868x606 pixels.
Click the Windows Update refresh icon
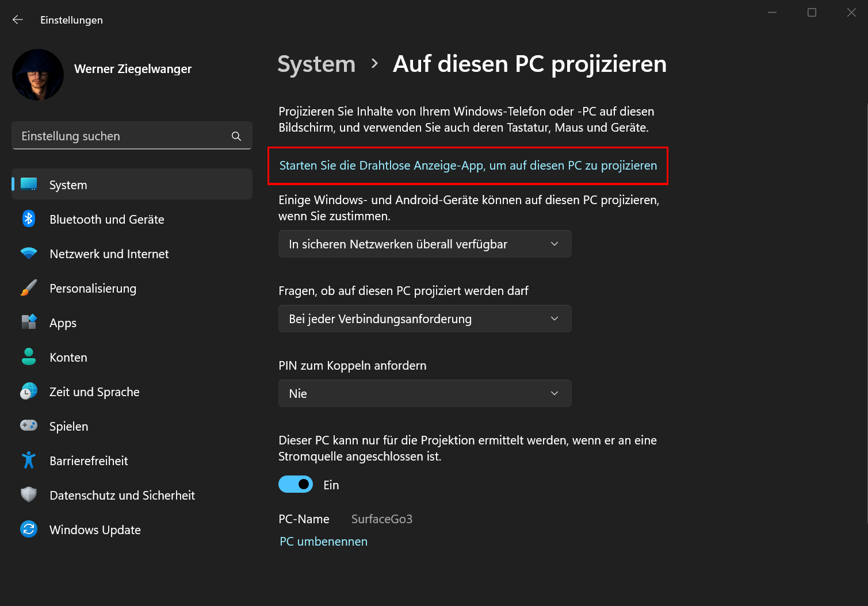29,529
